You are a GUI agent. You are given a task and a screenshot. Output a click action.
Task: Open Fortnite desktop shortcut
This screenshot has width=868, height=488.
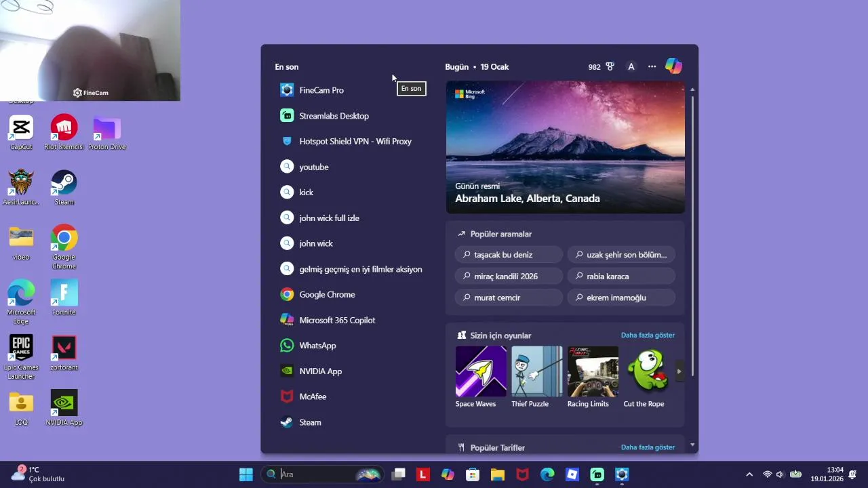click(64, 298)
